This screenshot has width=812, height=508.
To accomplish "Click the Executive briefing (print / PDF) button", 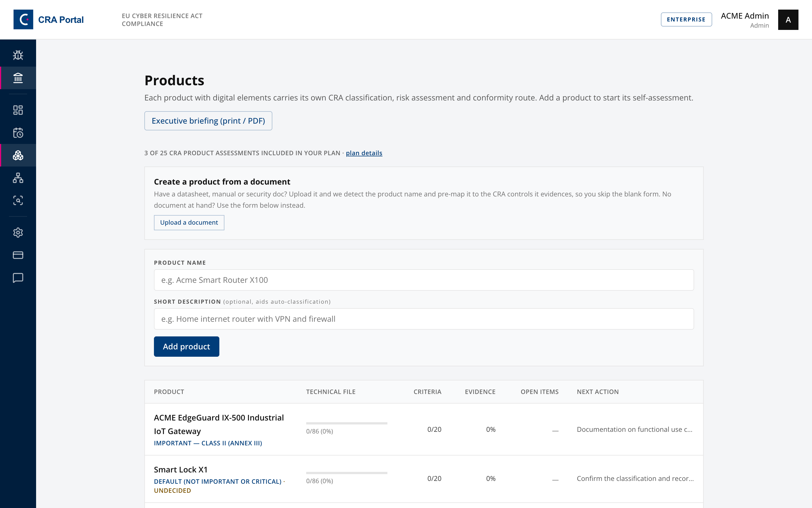I will point(208,121).
